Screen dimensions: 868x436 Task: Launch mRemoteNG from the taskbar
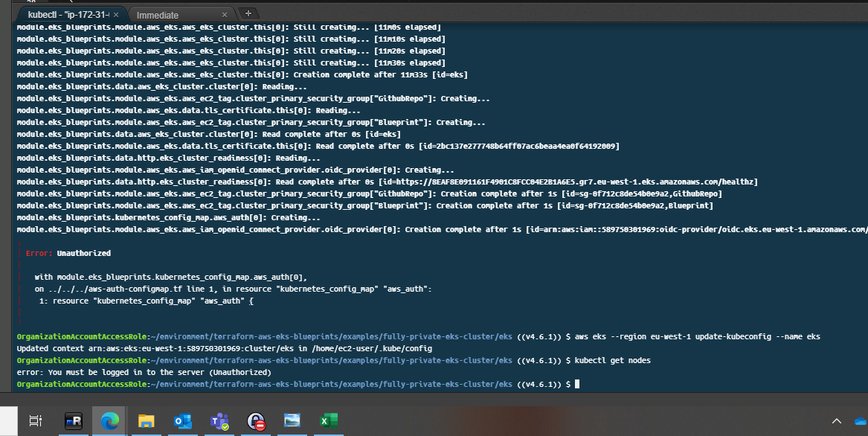72,421
